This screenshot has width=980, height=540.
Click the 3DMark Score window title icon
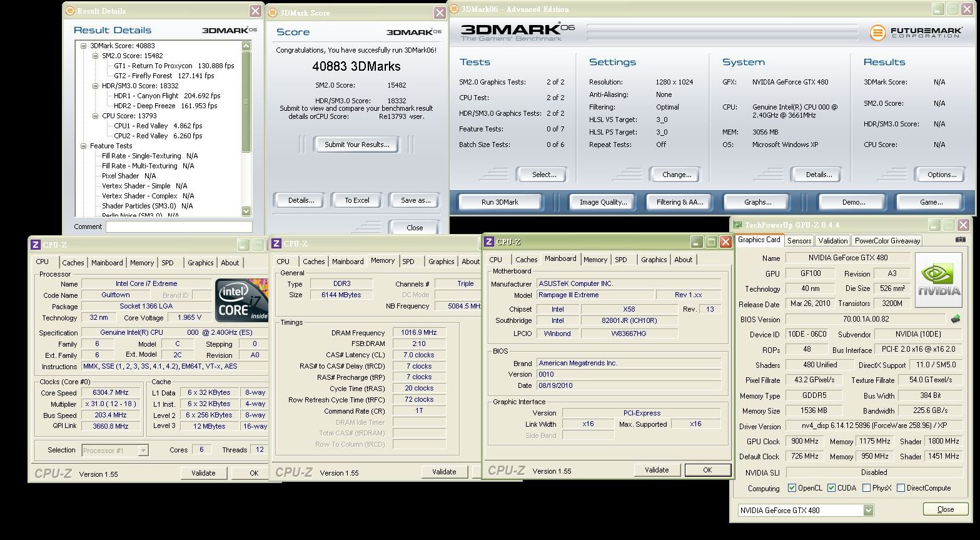tap(274, 13)
